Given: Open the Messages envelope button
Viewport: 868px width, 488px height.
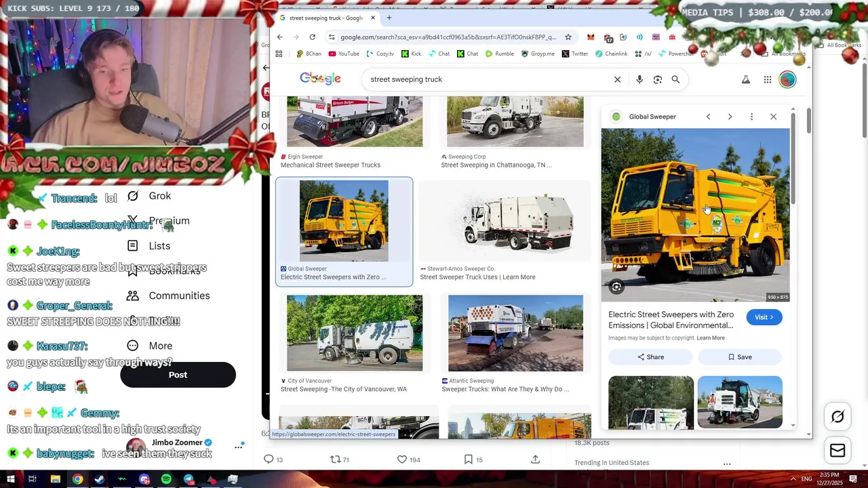Looking at the screenshot, I should pos(837,450).
